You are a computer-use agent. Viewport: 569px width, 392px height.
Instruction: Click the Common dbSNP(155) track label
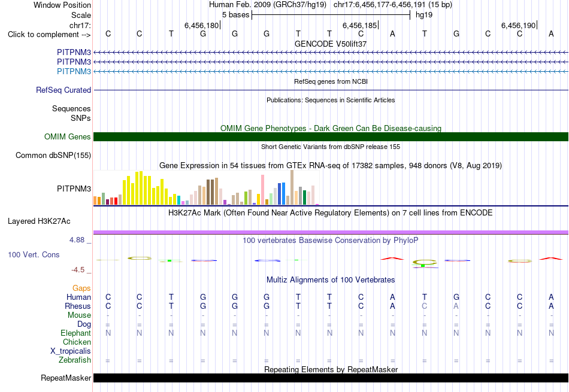click(53, 155)
